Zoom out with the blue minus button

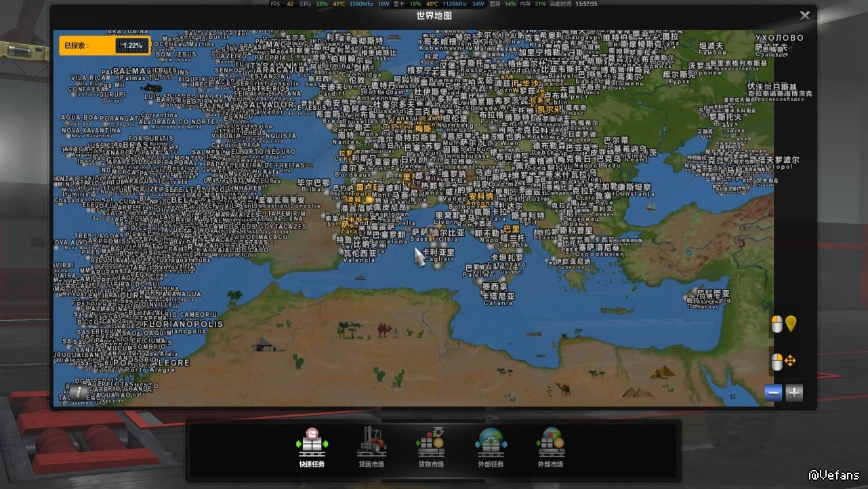[773, 393]
